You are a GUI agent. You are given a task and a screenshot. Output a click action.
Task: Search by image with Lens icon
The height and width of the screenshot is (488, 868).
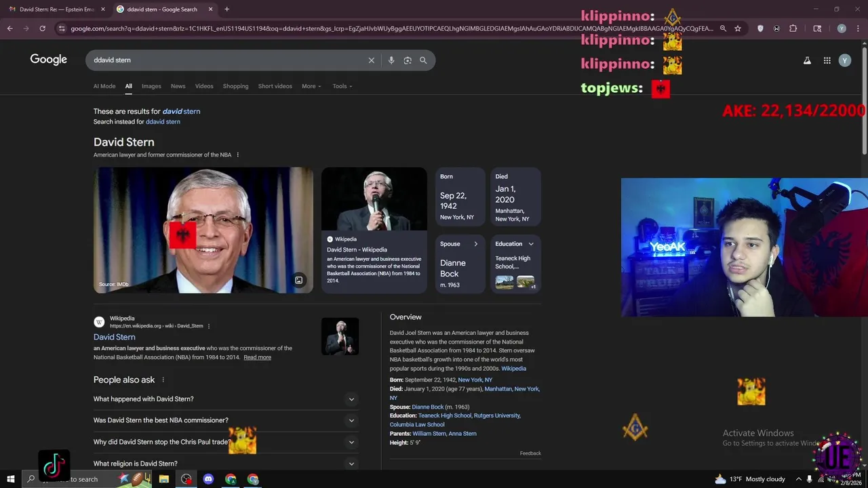click(x=408, y=60)
